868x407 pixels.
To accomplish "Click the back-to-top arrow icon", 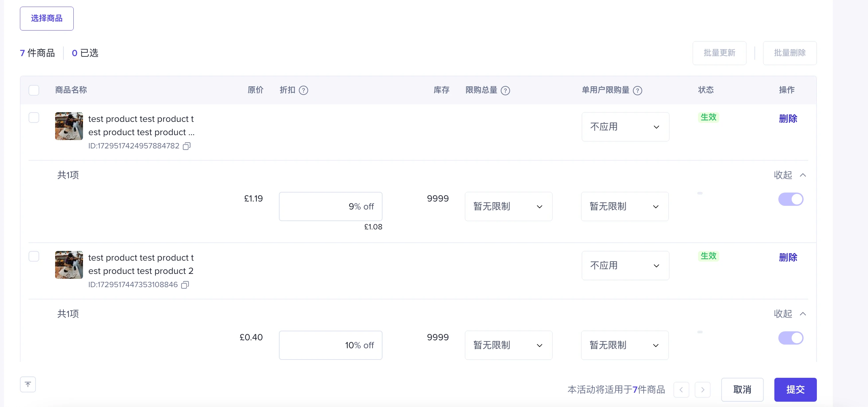I will (x=28, y=384).
